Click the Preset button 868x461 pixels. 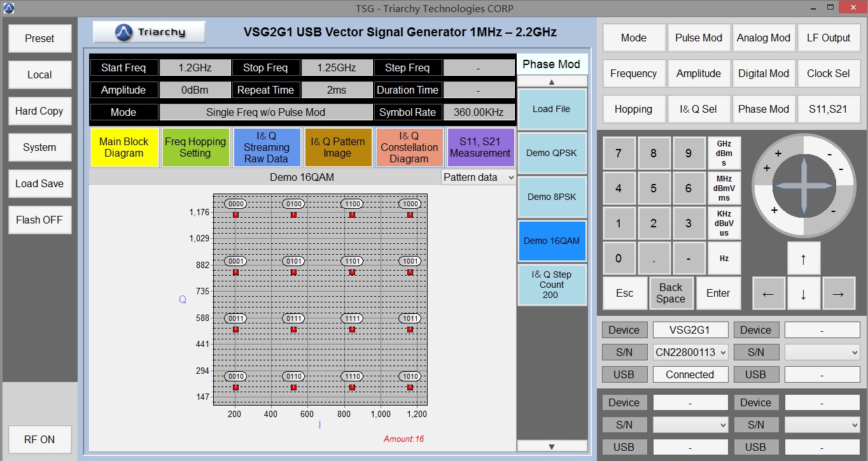coord(39,38)
